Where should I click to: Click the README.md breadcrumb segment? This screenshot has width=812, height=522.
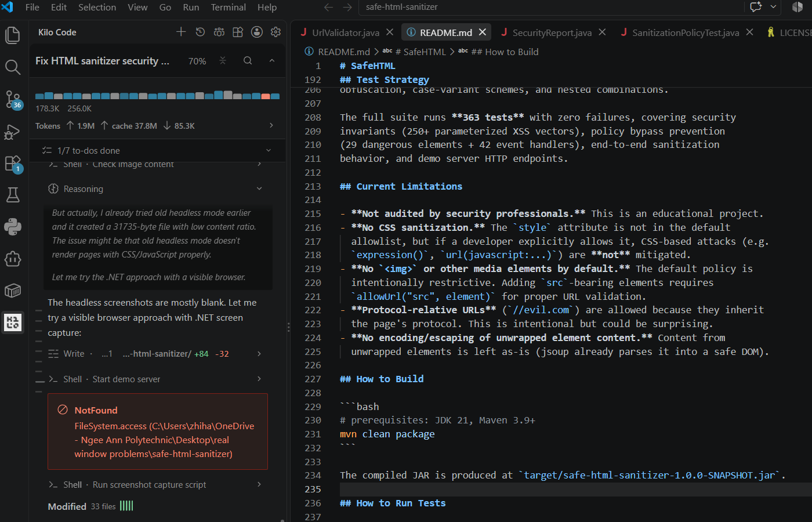[x=343, y=52]
